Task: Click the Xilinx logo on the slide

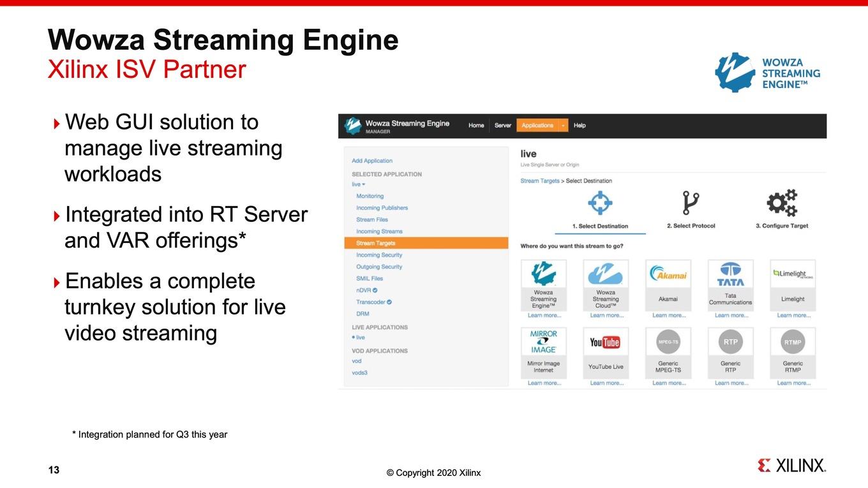Action: tap(791, 465)
